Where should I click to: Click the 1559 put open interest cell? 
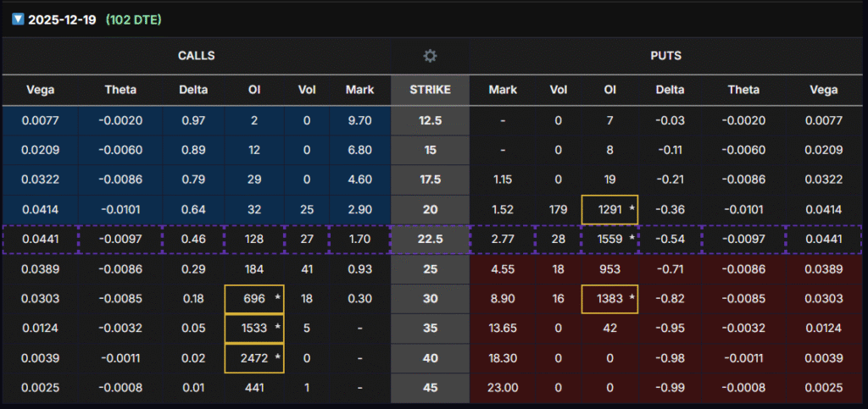tap(611, 240)
